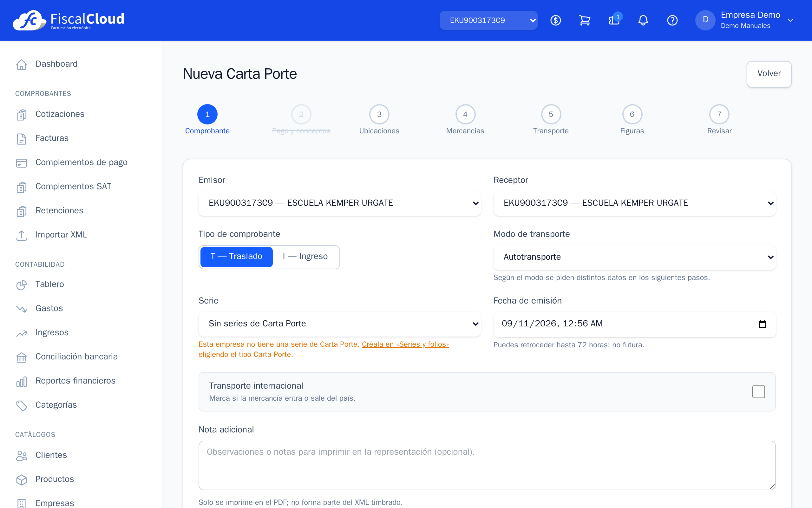The image size is (812, 508).
Task: Open the Receptor dropdown
Action: click(x=634, y=203)
